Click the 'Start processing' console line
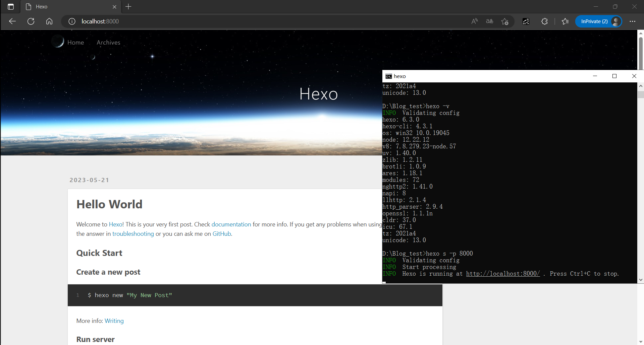Image resolution: width=644 pixels, height=345 pixels. (429, 267)
